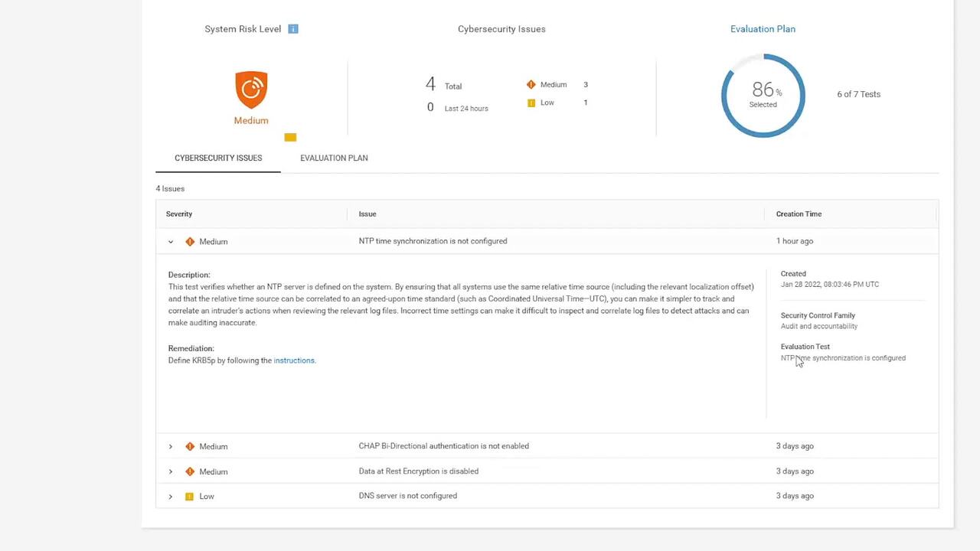Switch to the Evaluation Plan tab
Screen dimensions: 980x551
334,158
